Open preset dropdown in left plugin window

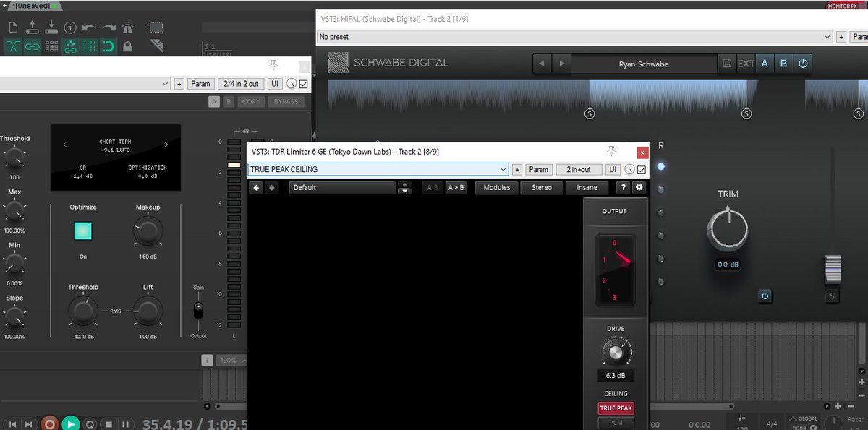[x=85, y=84]
